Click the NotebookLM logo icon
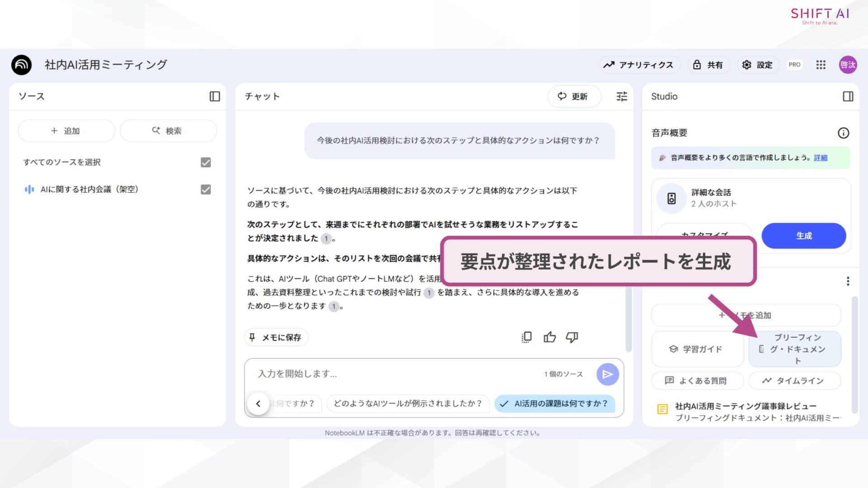This screenshot has height=488, width=868. (21, 65)
